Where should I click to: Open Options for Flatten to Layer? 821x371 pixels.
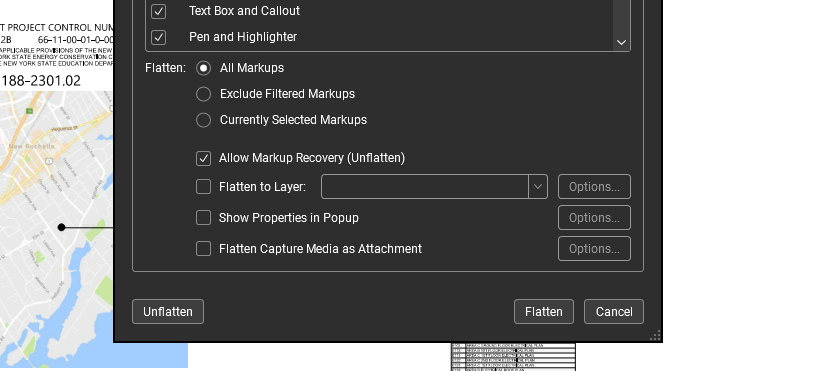(594, 187)
